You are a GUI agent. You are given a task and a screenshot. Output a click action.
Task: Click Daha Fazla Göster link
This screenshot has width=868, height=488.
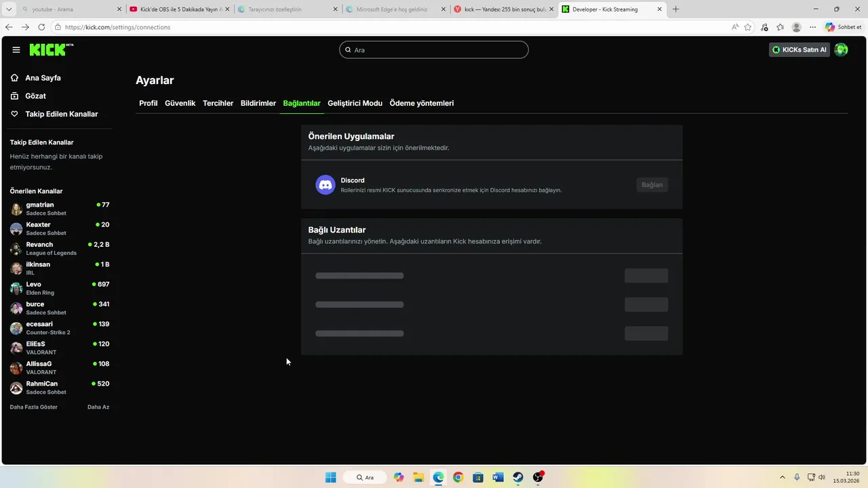[34, 407]
